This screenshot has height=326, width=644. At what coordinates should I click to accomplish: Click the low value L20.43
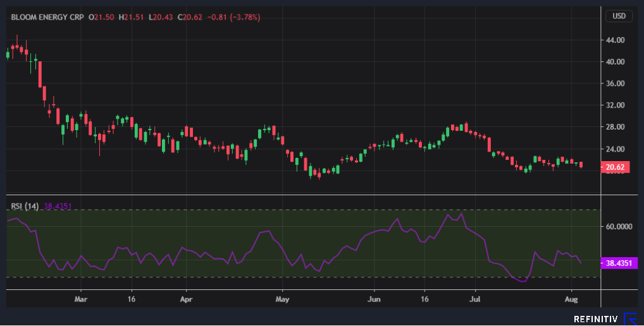tap(161, 17)
